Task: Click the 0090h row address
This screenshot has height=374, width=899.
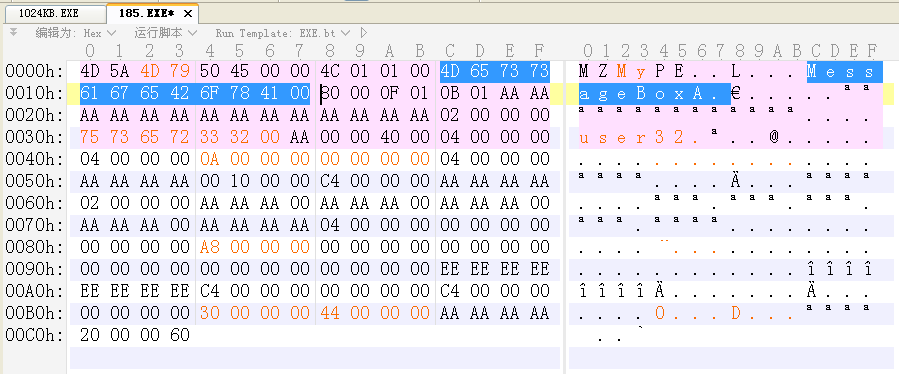Action: tap(34, 269)
